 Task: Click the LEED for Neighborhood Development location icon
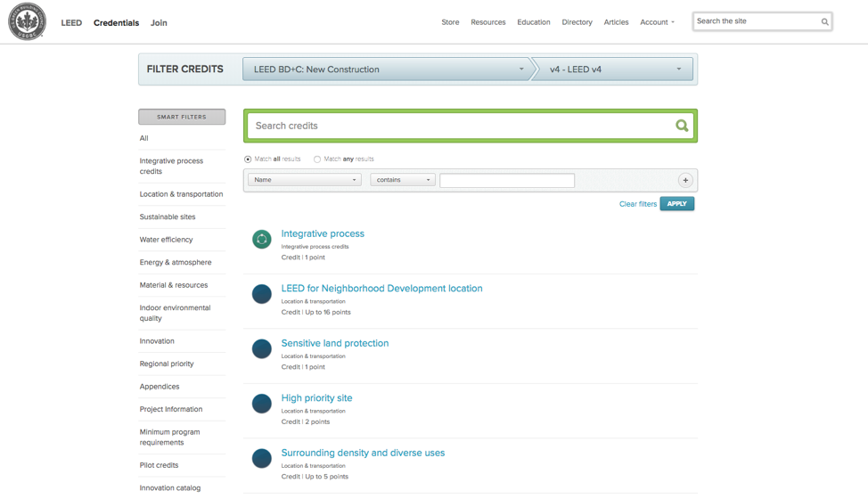pyautogui.click(x=262, y=294)
